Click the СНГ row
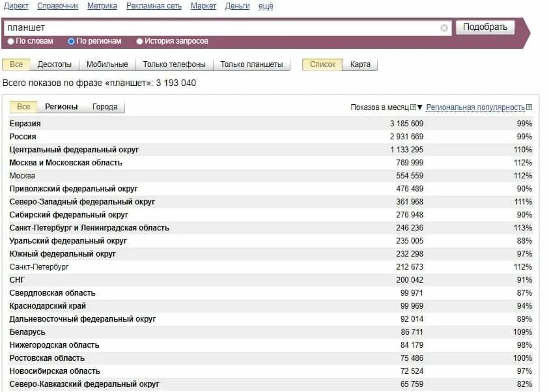The image size is (549, 392). coord(271,280)
